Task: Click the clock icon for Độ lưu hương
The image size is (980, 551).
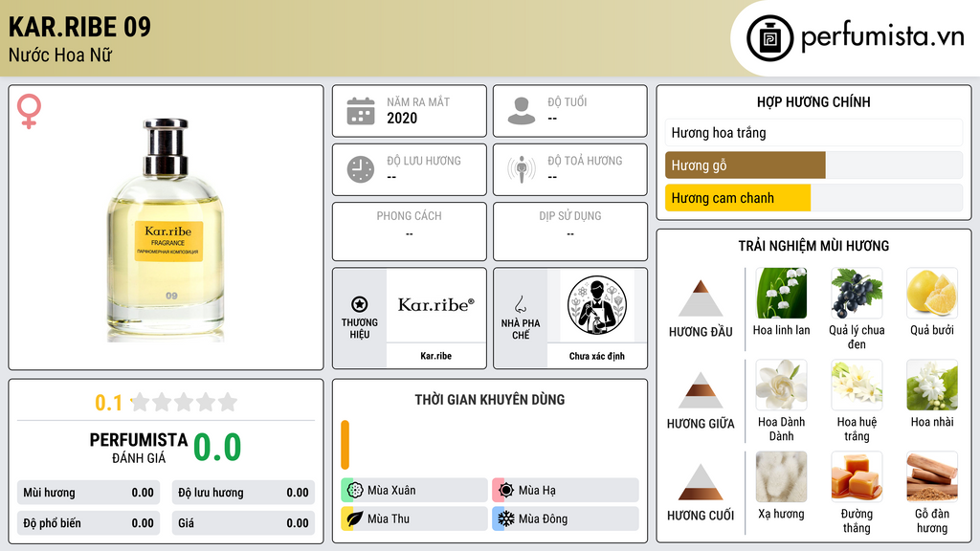Action: [361, 169]
